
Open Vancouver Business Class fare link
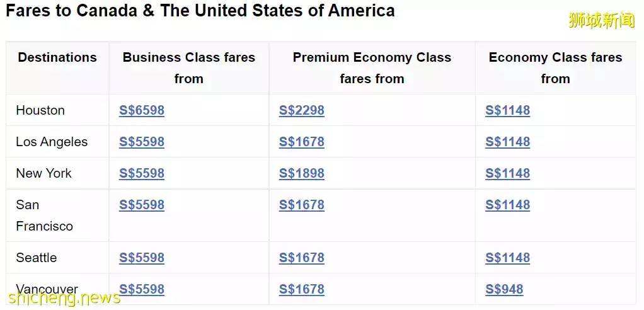tap(142, 289)
